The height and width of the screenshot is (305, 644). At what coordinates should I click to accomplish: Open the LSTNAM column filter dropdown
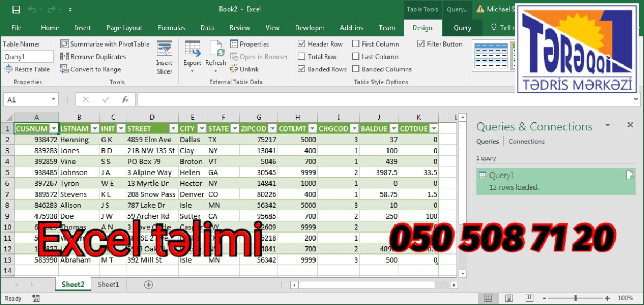click(x=94, y=129)
